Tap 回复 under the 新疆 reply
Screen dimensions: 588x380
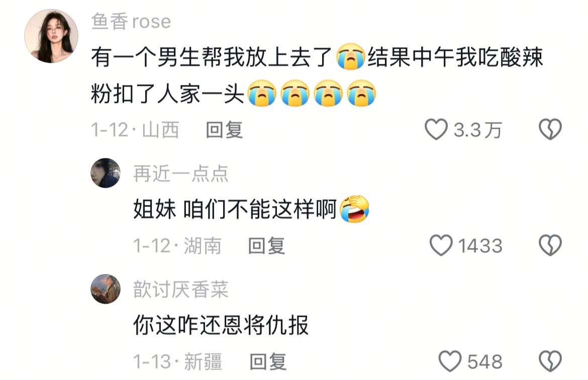click(268, 361)
